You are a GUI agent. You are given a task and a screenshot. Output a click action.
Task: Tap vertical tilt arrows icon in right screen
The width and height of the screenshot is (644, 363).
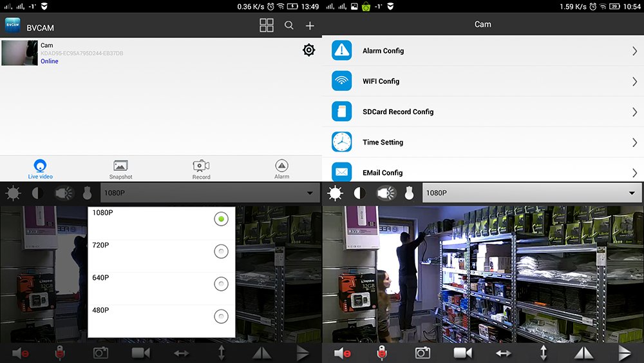(x=544, y=353)
